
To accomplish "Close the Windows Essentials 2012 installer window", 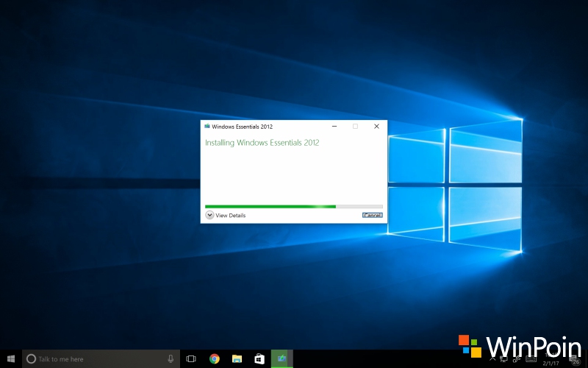I will tap(376, 126).
